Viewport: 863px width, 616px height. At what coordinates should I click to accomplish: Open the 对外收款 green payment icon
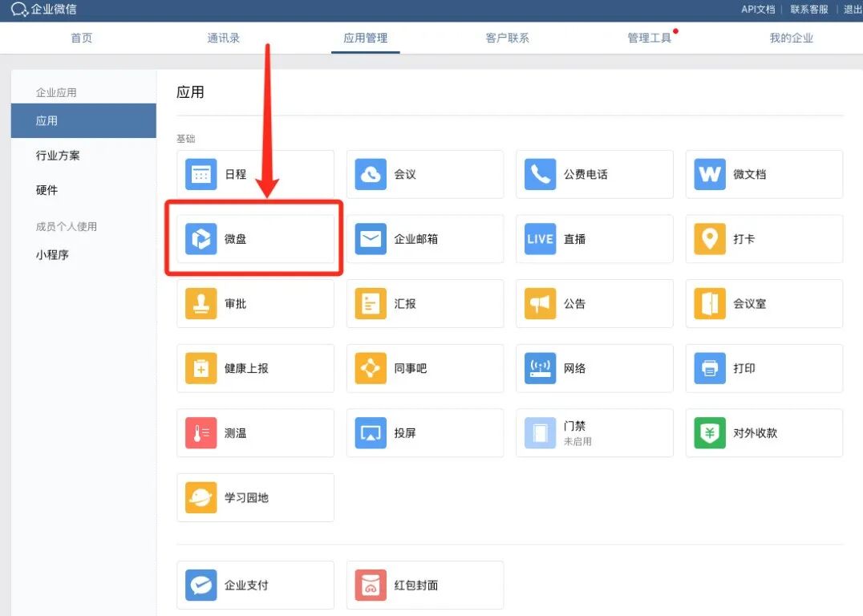pos(710,433)
